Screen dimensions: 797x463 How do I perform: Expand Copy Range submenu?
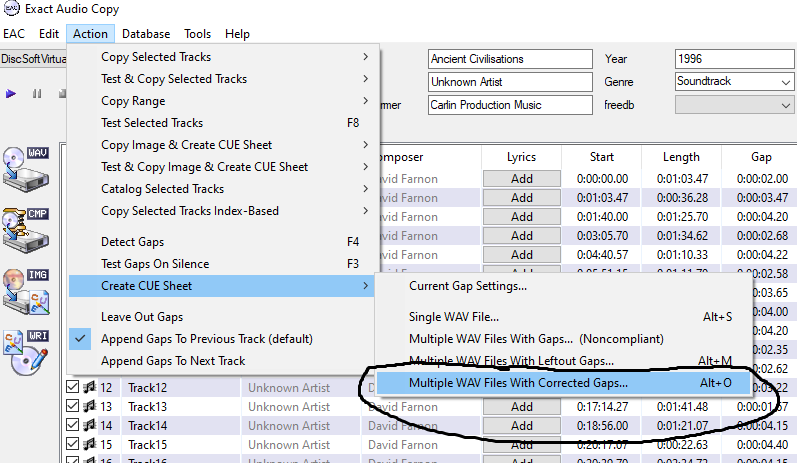[224, 101]
